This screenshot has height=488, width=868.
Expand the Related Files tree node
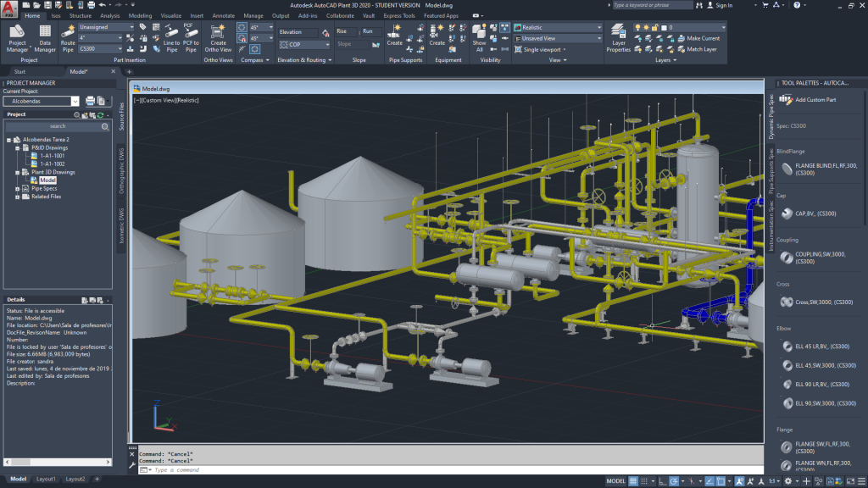coord(17,197)
